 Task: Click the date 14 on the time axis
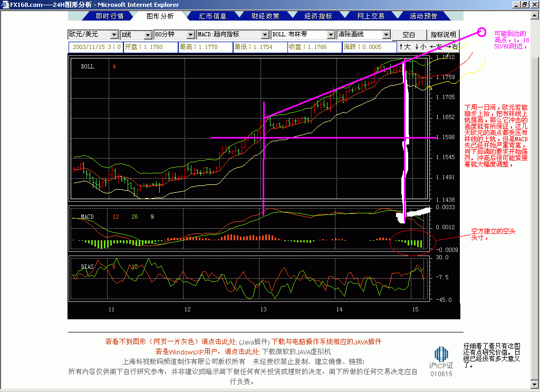pyautogui.click(x=340, y=309)
